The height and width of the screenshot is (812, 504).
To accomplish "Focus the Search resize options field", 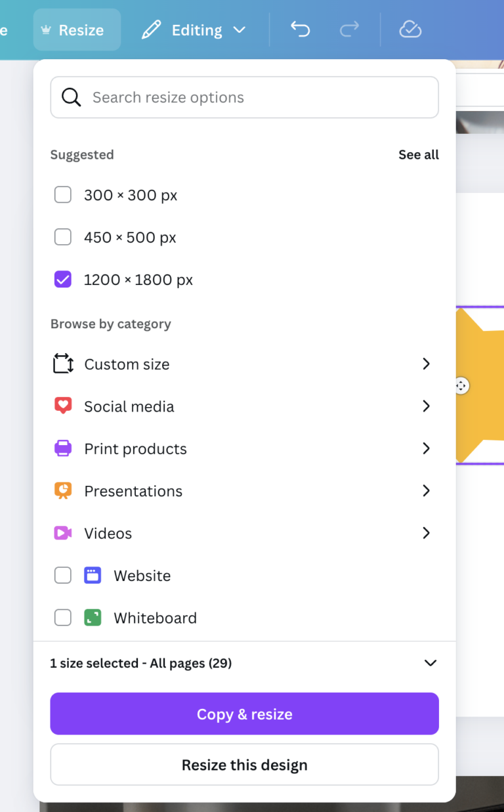I will click(x=256, y=98).
